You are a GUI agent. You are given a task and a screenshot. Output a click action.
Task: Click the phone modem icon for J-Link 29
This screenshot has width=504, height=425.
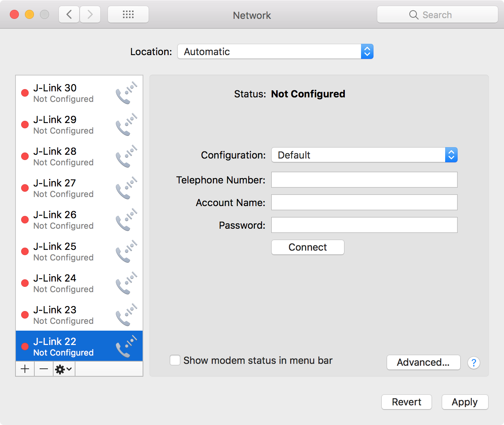126,125
